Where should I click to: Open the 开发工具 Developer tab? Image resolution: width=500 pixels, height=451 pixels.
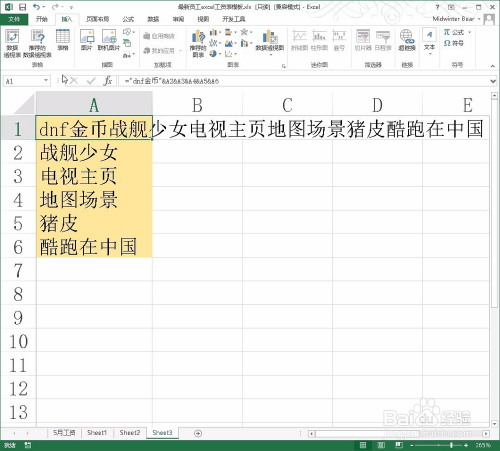point(234,19)
